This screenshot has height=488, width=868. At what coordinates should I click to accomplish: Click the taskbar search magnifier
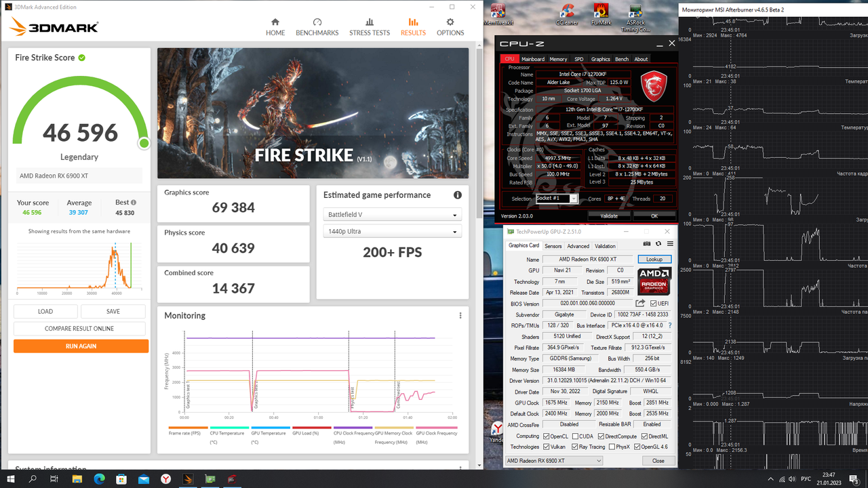pyautogui.click(x=33, y=479)
